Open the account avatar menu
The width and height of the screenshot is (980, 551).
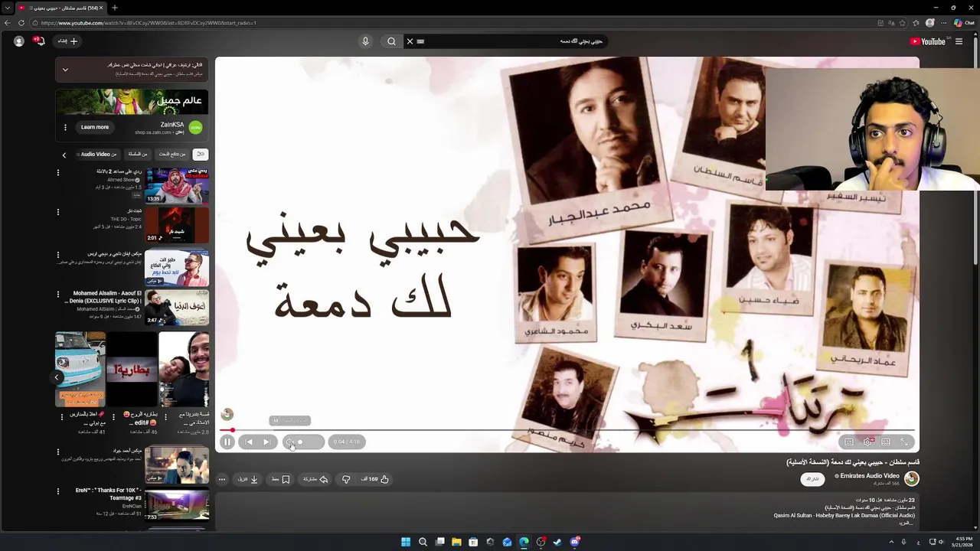tap(19, 41)
